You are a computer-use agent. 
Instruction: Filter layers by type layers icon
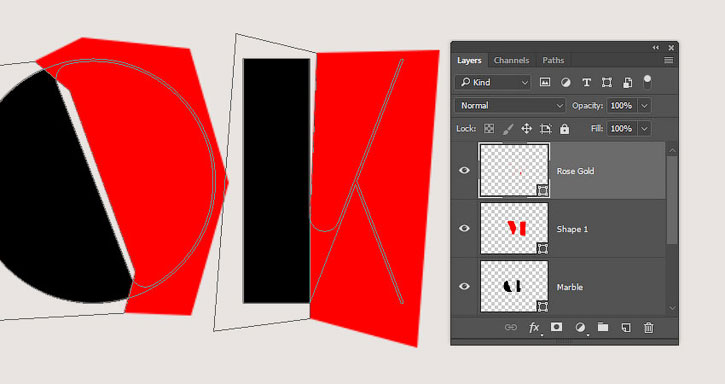point(586,82)
